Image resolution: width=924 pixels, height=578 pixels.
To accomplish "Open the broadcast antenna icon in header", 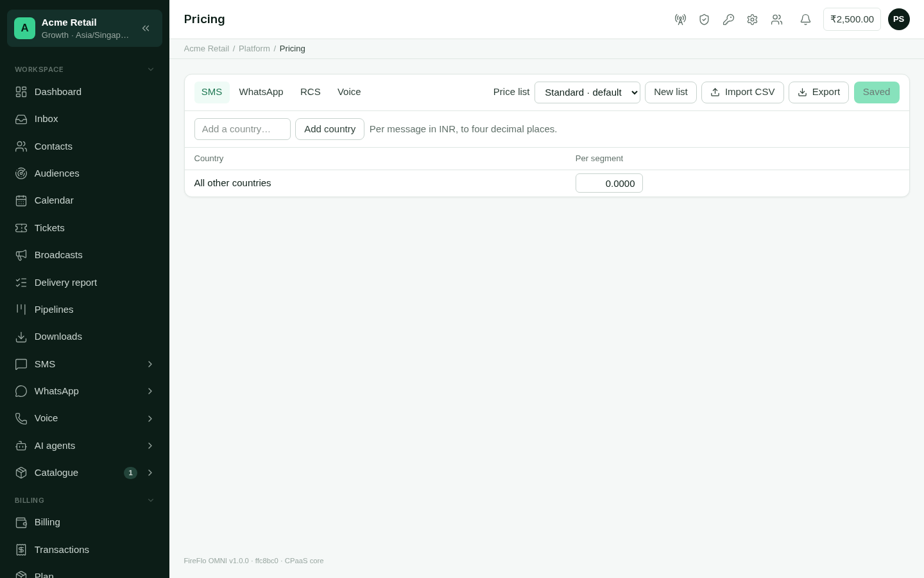I will tap(680, 19).
